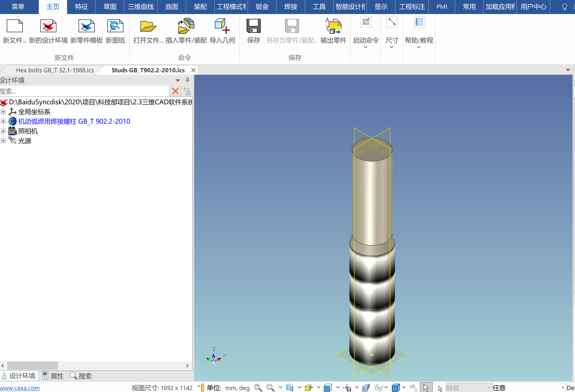Viewport: 575px width, 392px height.
Task: Pin the design environment panel
Action: pos(187,80)
